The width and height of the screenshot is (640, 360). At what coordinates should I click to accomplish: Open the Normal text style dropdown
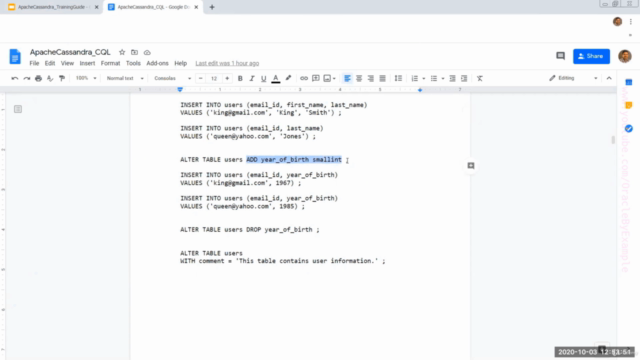tap(125, 78)
